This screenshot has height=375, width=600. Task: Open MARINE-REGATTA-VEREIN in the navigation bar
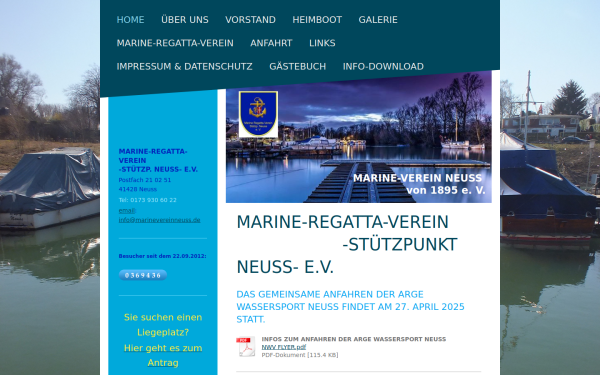pyautogui.click(x=175, y=43)
